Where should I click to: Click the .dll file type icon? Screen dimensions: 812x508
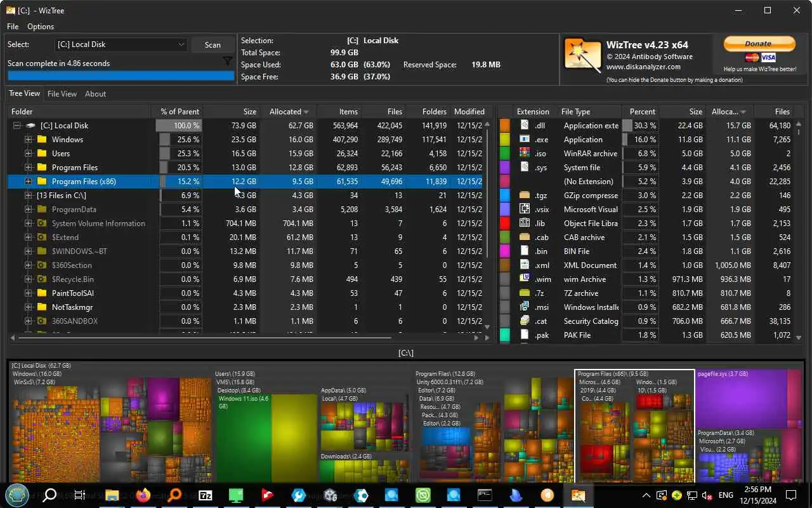click(525, 125)
